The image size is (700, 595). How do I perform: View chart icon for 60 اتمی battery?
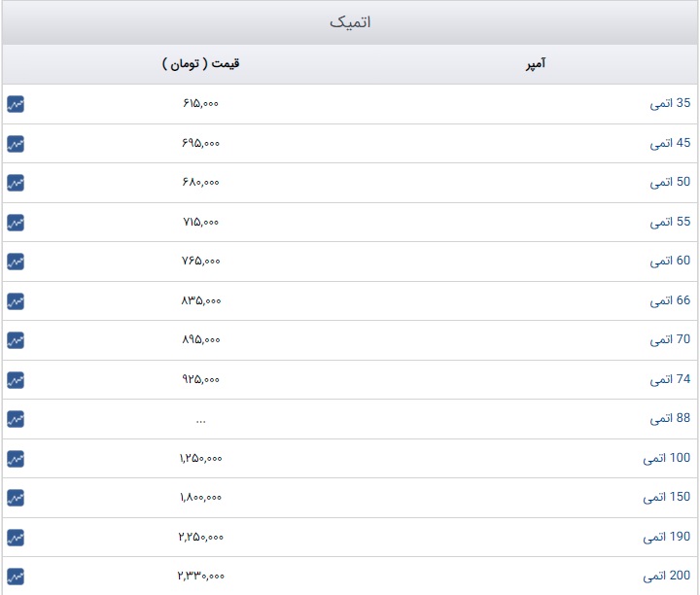(x=16, y=262)
